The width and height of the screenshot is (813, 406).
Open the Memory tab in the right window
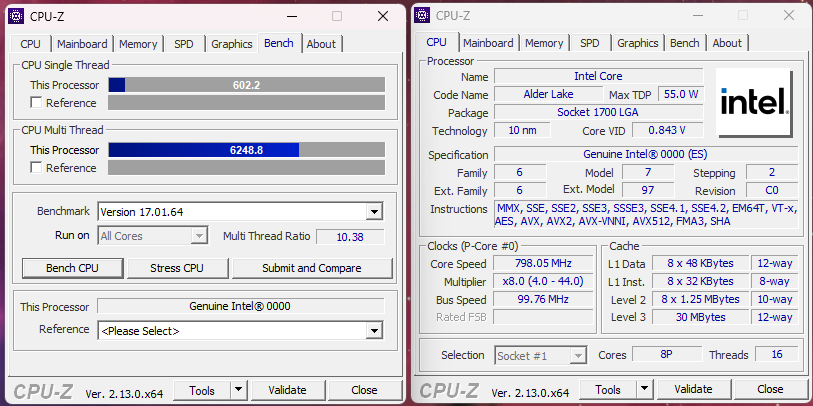point(544,43)
